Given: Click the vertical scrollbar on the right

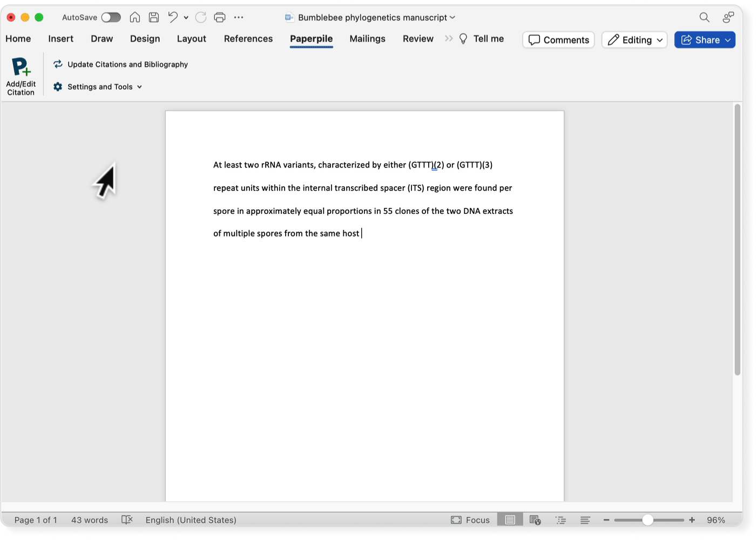Looking at the screenshot, I should 737,240.
